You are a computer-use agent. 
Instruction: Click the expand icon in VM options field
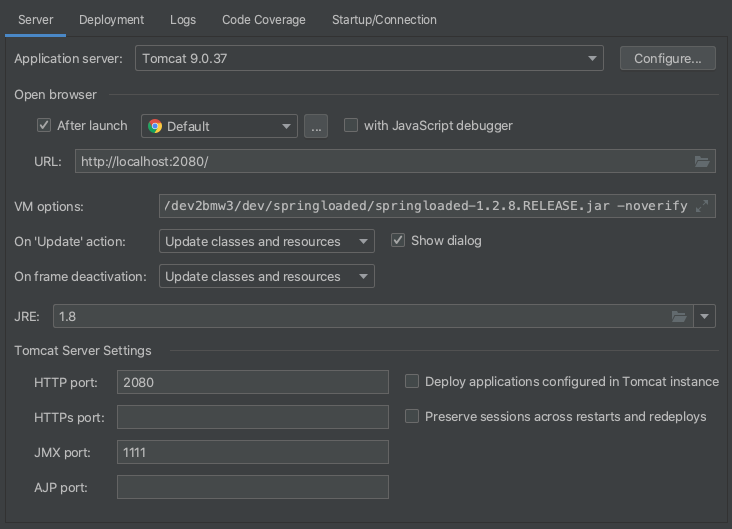702,206
